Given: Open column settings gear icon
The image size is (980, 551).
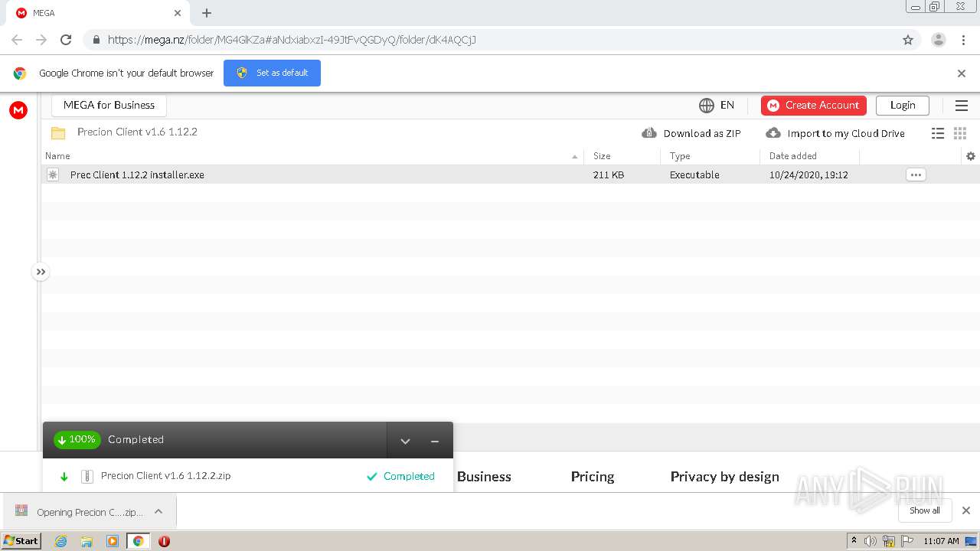Looking at the screenshot, I should pyautogui.click(x=971, y=156).
